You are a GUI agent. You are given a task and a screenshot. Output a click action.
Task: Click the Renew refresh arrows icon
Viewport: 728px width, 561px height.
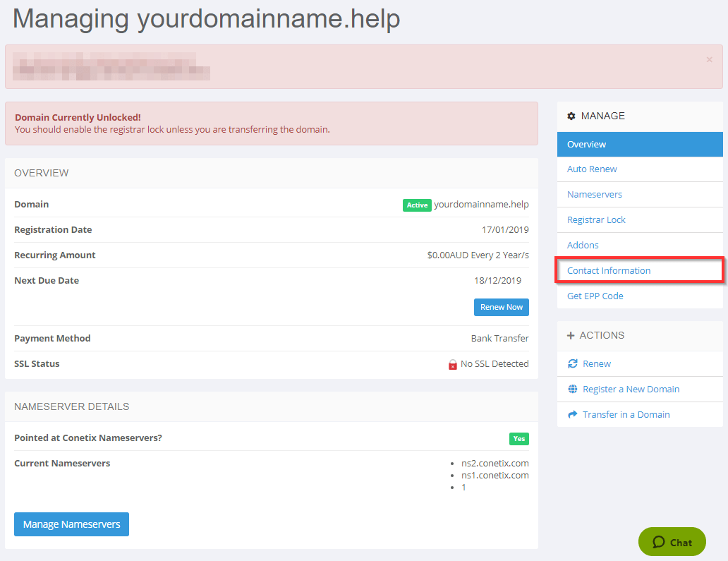click(x=573, y=364)
